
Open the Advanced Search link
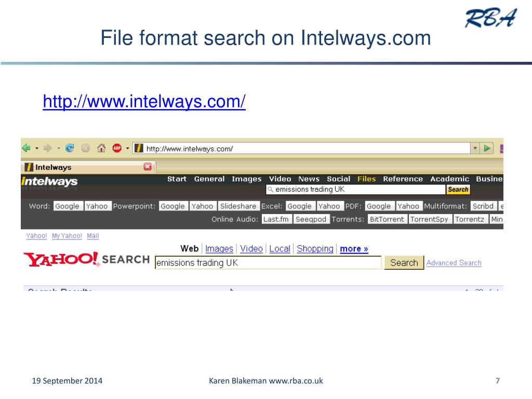click(454, 262)
